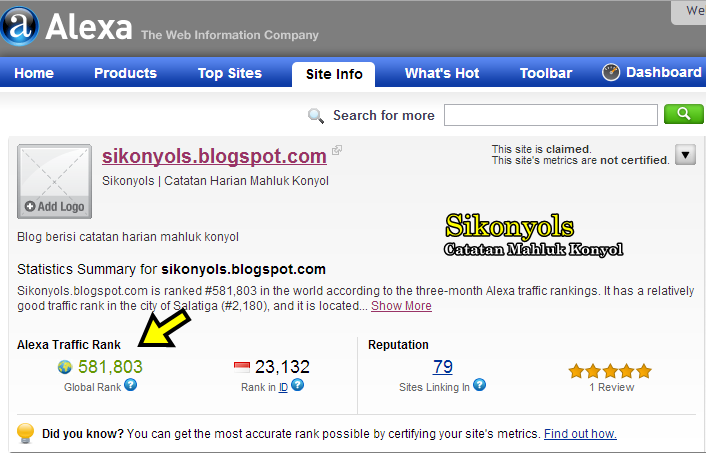
Task: Click 'Blog berisi catatan harian mahluk konyol' description
Action: tap(128, 237)
